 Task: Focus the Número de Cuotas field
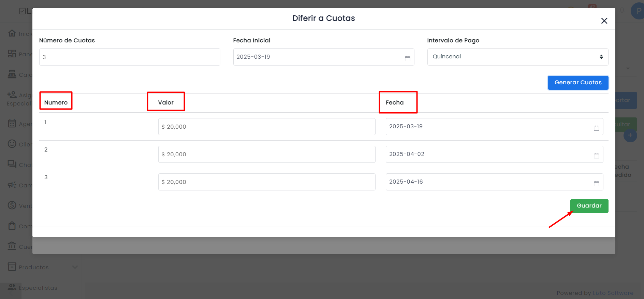(130, 57)
